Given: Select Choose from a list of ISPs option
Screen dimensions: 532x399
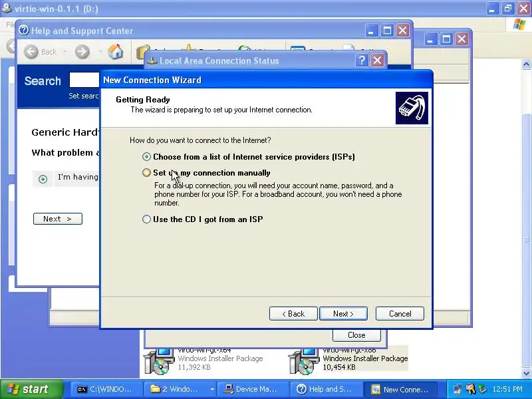Looking at the screenshot, I should [x=146, y=157].
